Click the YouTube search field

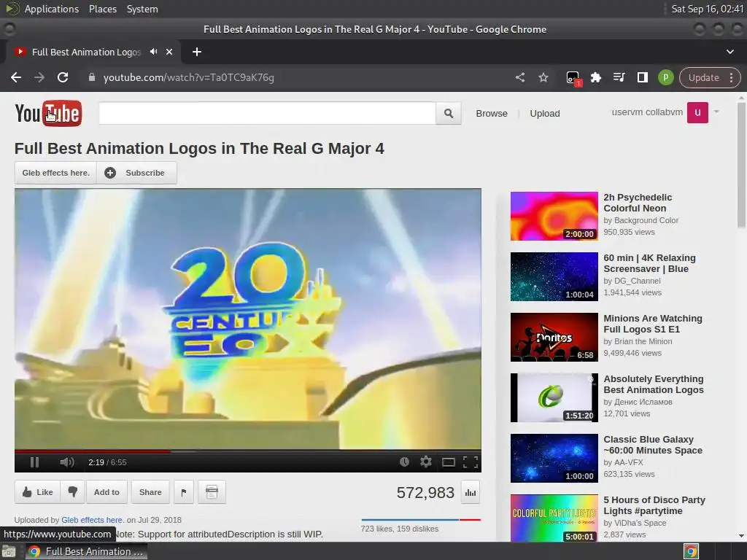[267, 113]
